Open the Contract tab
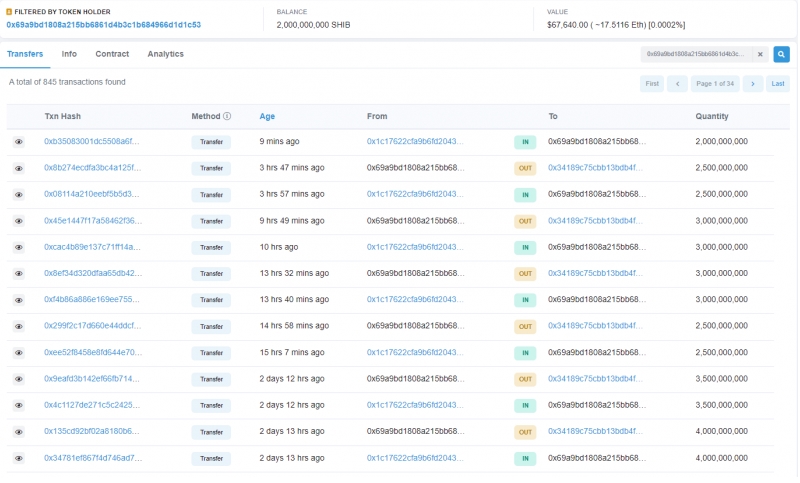The width and height of the screenshot is (800, 483). click(x=112, y=54)
